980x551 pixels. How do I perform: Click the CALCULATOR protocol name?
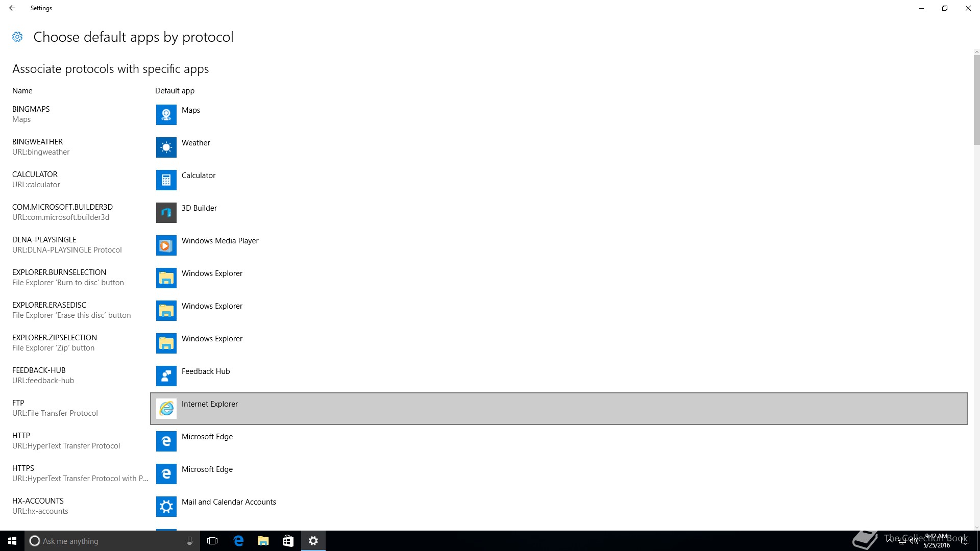pos(35,174)
